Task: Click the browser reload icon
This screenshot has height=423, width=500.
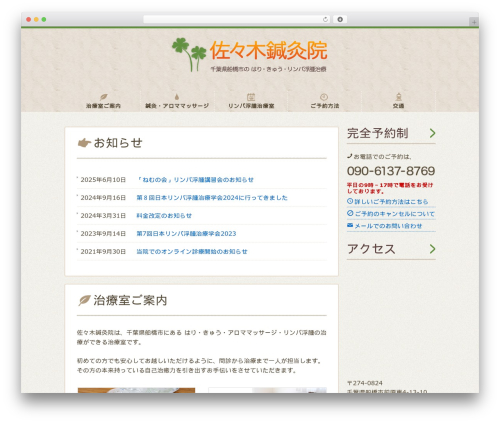Action: pyautogui.click(x=325, y=19)
